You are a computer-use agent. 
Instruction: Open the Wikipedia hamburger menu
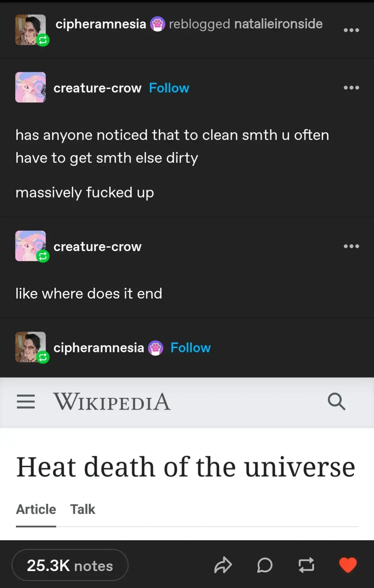26,402
